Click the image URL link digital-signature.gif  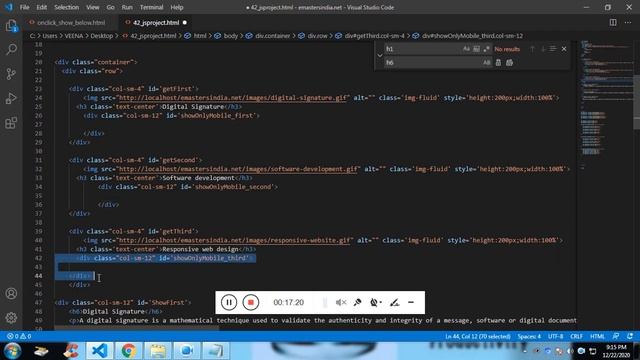(233, 98)
